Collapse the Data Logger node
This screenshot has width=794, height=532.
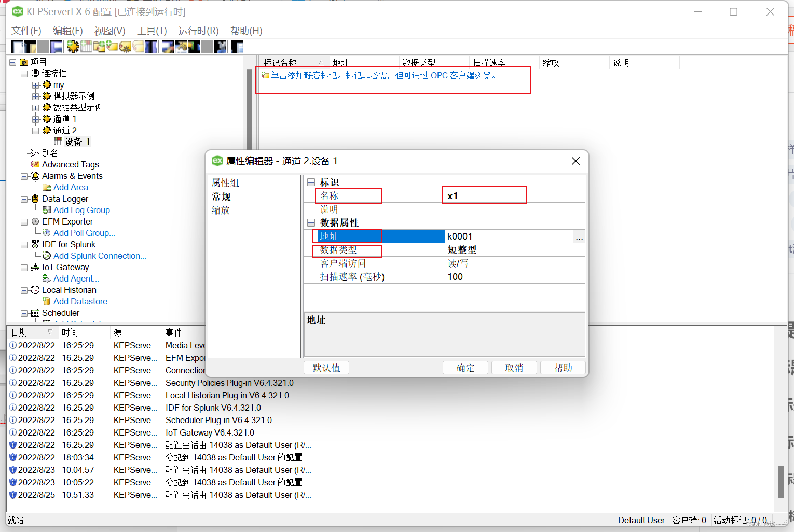pyautogui.click(x=24, y=199)
